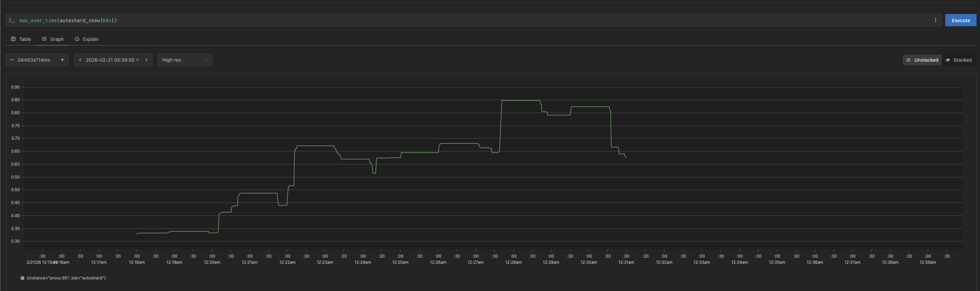Click the Execute query button
This screenshot has width=980, height=291.
pos(960,20)
